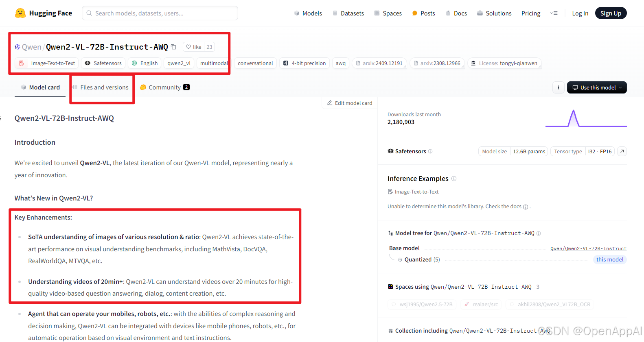Copy the model name with copy icon
This screenshot has width=644, height=342.
173,47
